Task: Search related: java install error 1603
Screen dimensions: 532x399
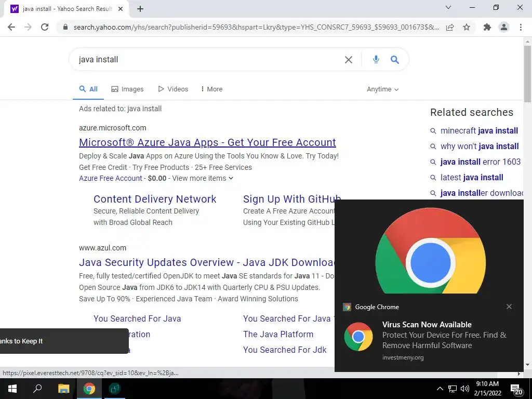Action: pos(481,162)
